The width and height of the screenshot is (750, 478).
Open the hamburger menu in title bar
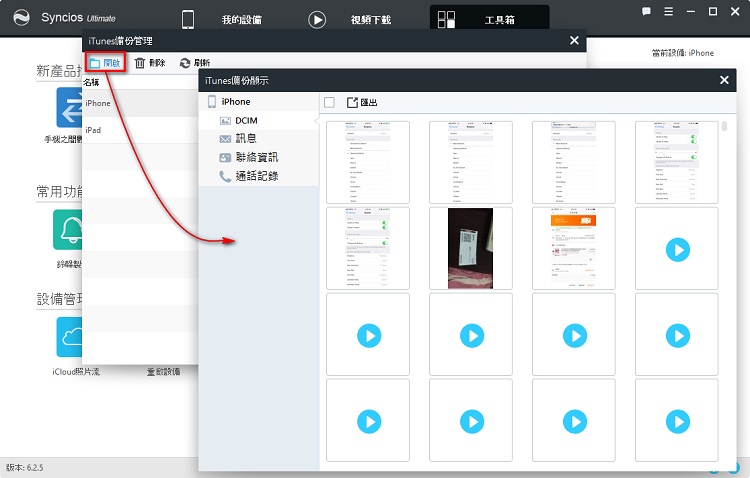(x=669, y=11)
